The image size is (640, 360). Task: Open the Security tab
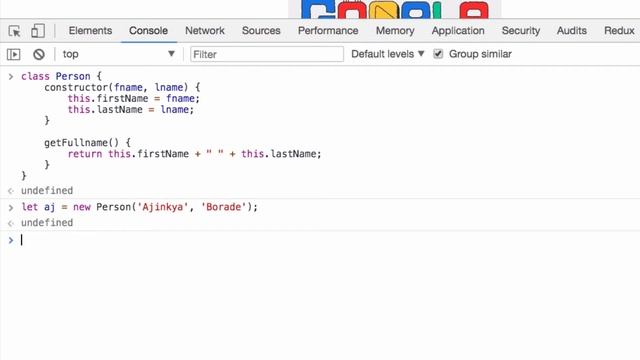pyautogui.click(x=520, y=31)
